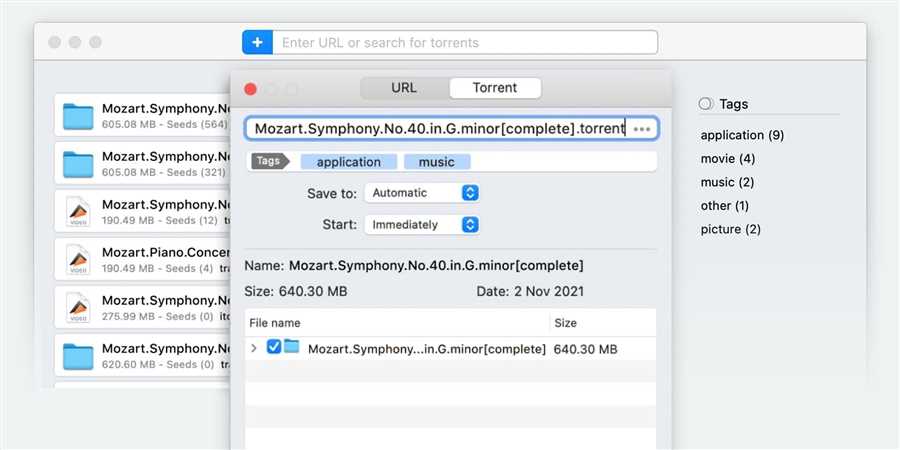The width and height of the screenshot is (900, 450).
Task: Click the music tag chip in dialog
Action: coord(436,162)
